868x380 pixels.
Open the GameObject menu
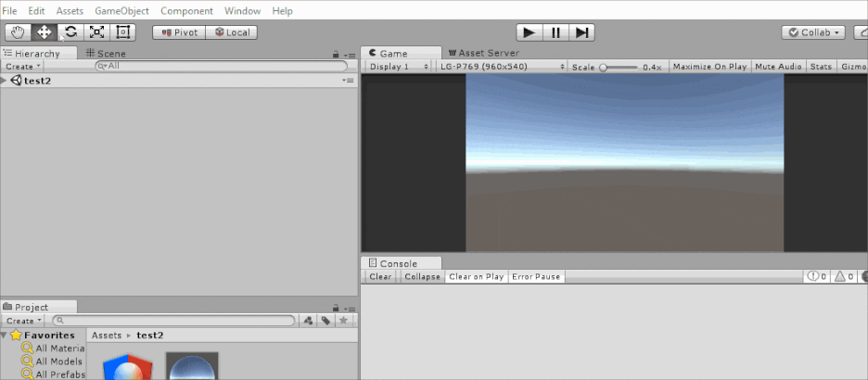click(x=121, y=11)
